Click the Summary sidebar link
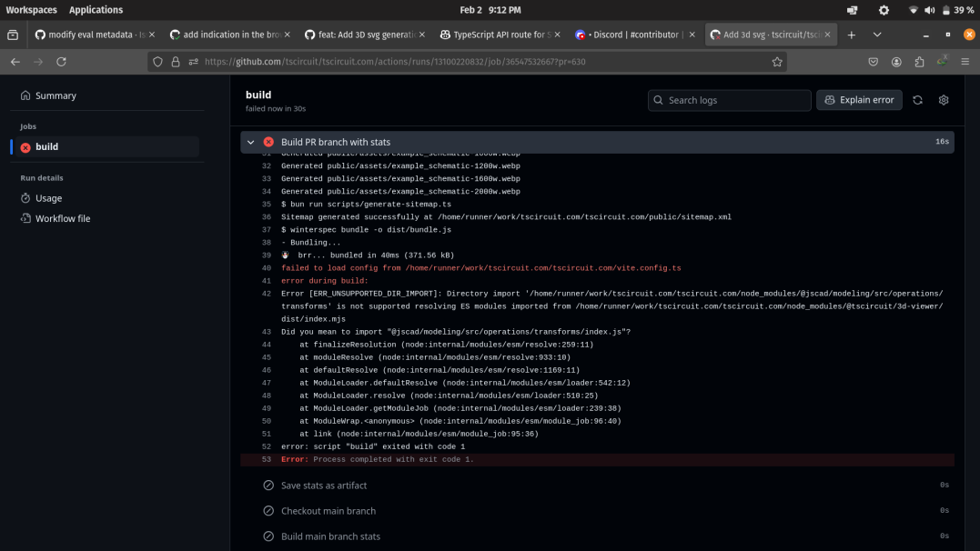The width and height of the screenshot is (980, 551). [x=55, y=95]
